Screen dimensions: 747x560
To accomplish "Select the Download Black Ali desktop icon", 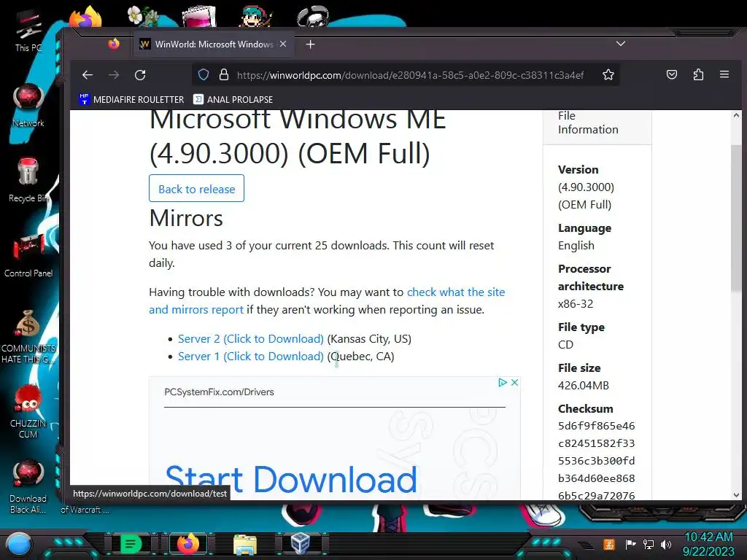I will (x=28, y=486).
